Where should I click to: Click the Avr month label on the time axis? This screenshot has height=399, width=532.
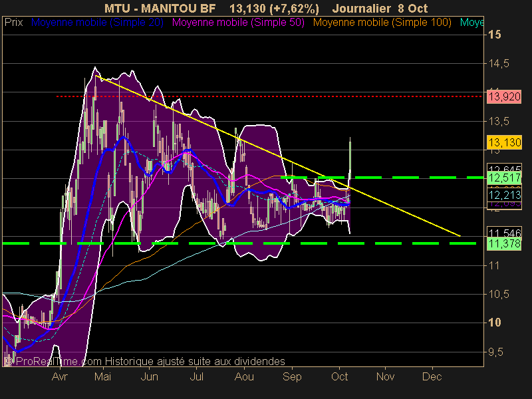tap(60, 376)
